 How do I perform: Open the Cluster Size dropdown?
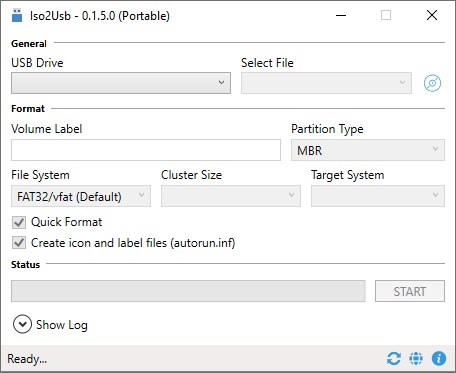click(x=231, y=196)
